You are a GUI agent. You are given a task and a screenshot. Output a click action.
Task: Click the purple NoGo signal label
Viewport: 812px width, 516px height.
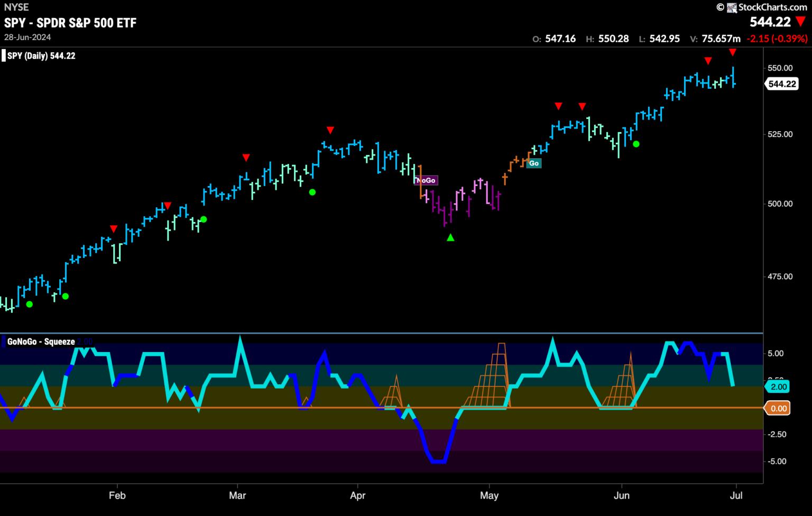pyautogui.click(x=426, y=180)
